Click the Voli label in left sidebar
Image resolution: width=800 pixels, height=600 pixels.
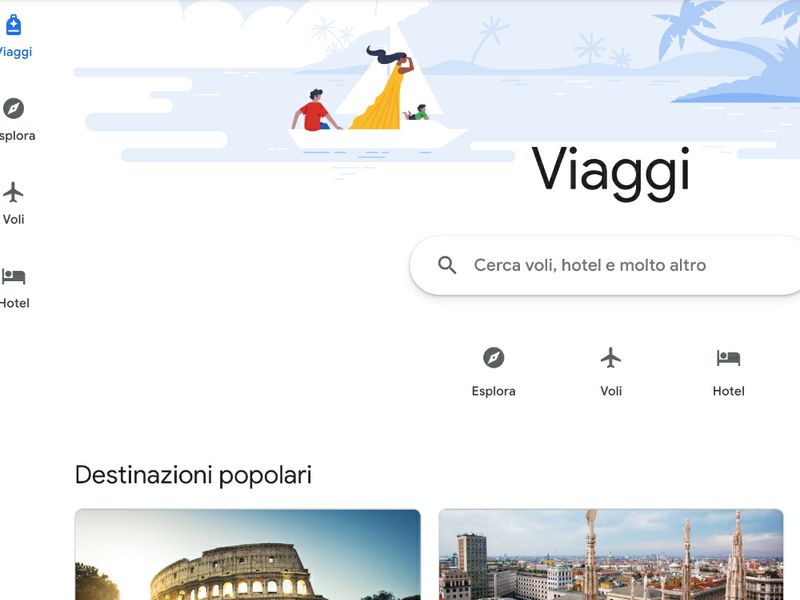coord(13,219)
